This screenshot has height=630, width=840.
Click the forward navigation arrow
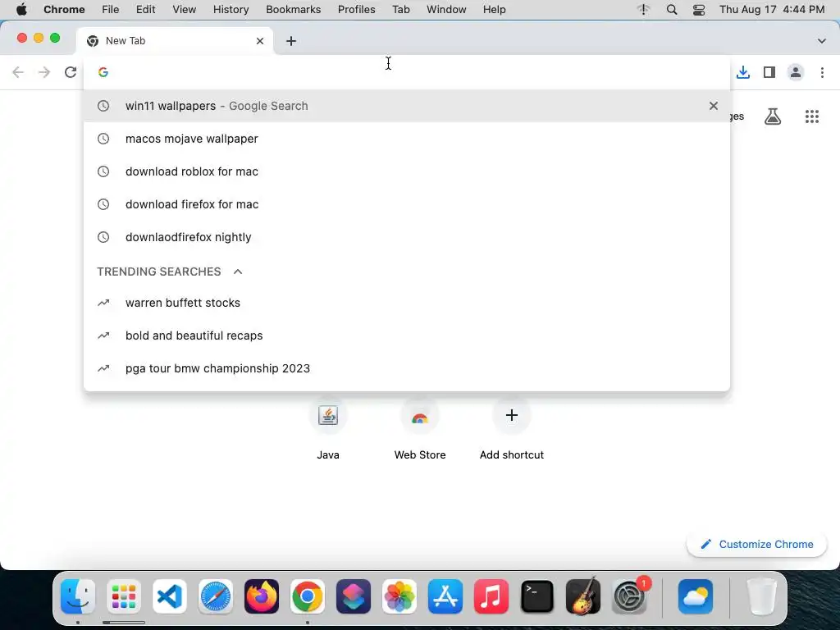pos(44,72)
